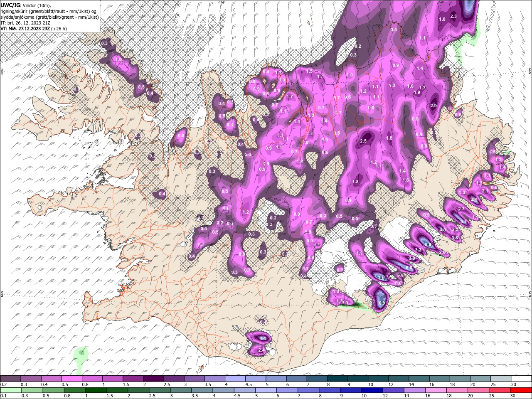
Task: Select the valid time 'VT: Mið. 27.12.2023 23Z (+26 h)'
Action: click(34, 29)
